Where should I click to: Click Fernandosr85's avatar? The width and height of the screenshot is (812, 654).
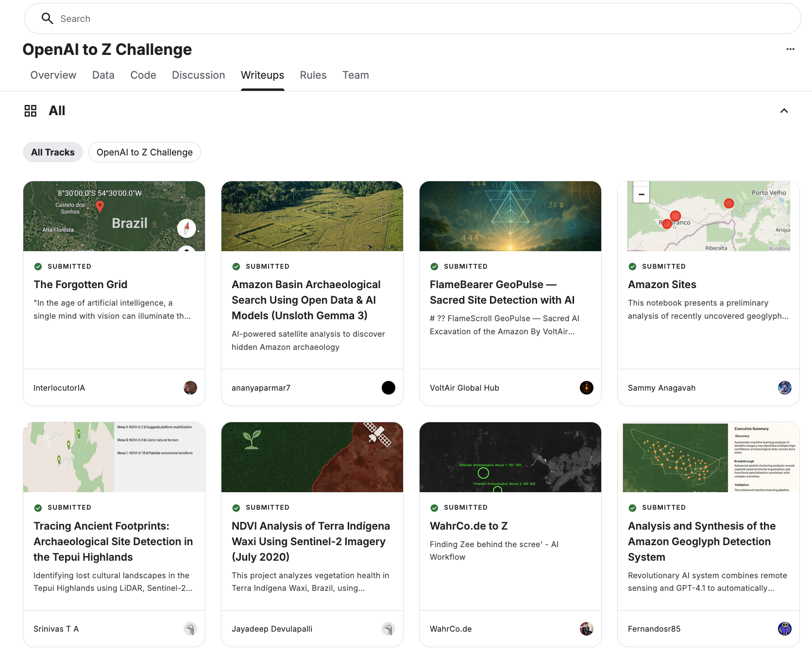point(785,629)
